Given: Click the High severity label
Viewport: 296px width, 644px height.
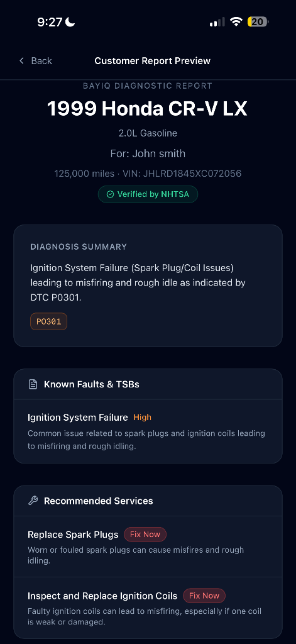Looking at the screenshot, I should 143,418.
